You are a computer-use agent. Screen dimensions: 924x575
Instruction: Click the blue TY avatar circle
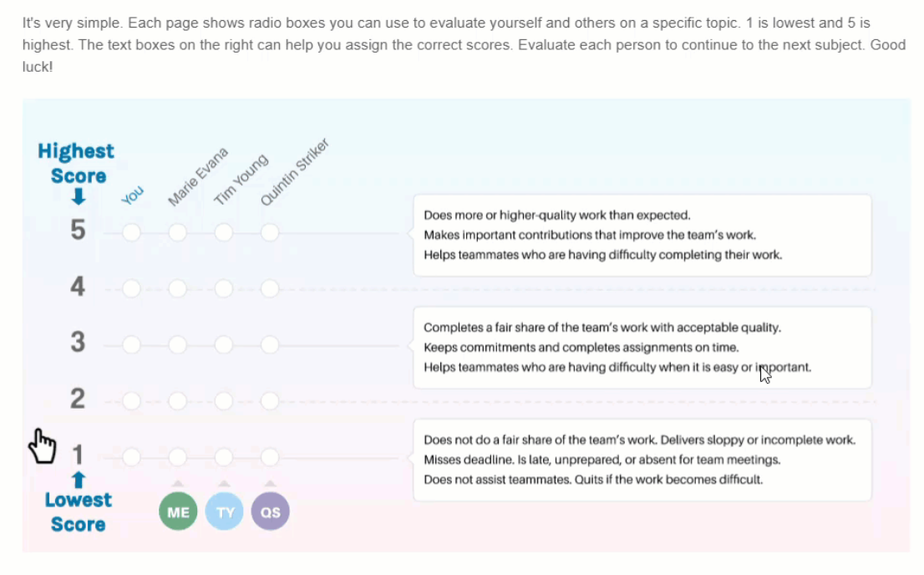click(x=224, y=511)
